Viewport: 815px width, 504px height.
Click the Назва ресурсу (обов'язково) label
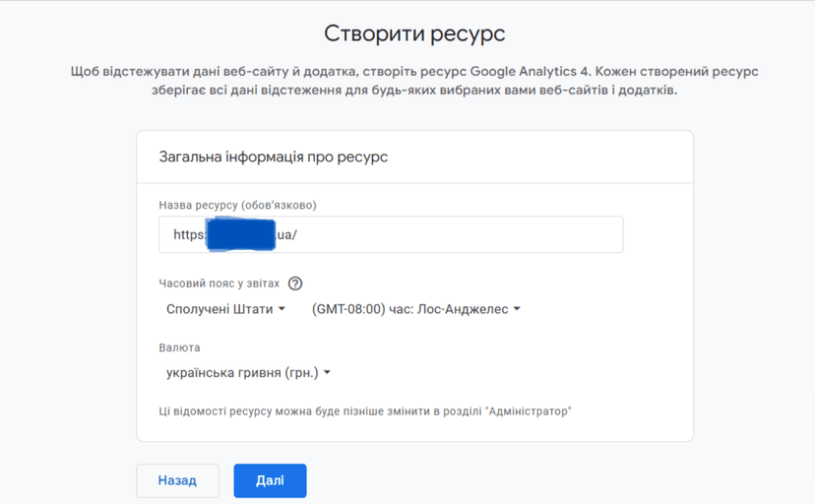(237, 205)
